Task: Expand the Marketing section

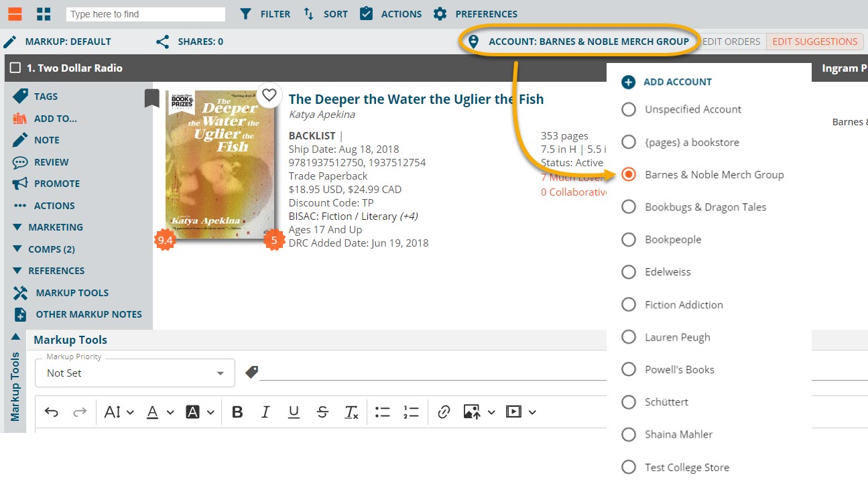Action: 48,227
